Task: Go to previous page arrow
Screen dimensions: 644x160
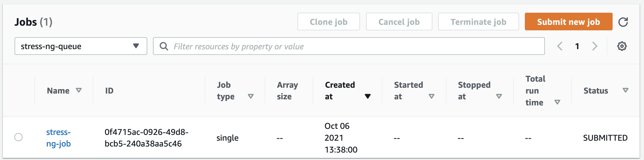Action: [560, 46]
